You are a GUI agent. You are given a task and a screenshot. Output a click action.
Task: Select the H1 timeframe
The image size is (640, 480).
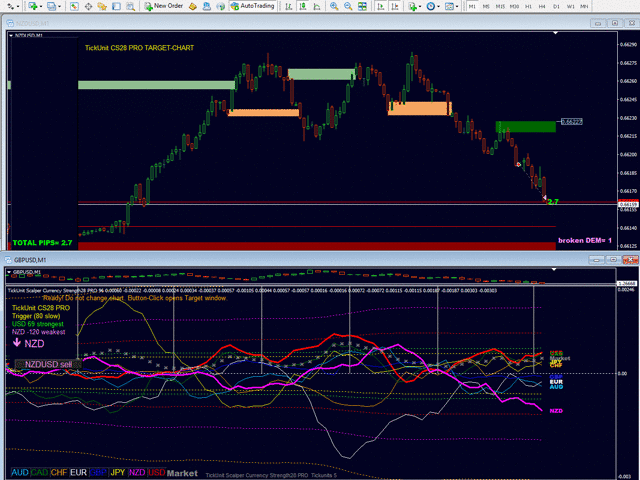[528, 7]
